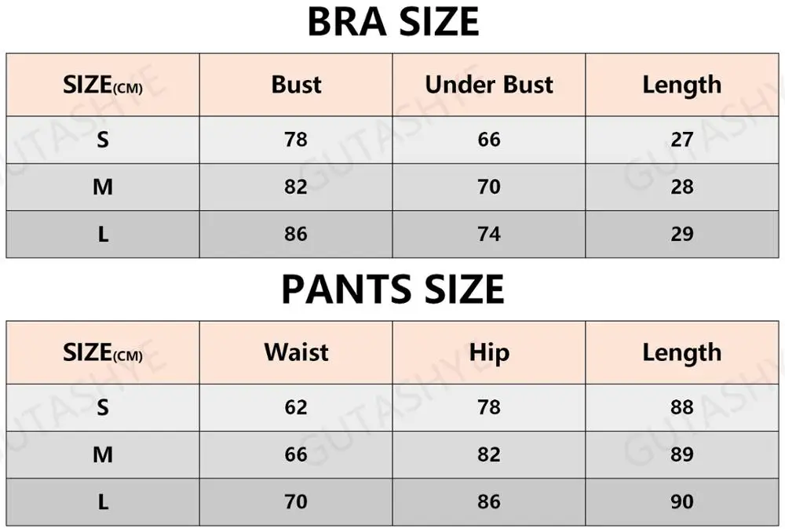Select pants size L row label
The width and height of the screenshot is (785, 532).
103,501
